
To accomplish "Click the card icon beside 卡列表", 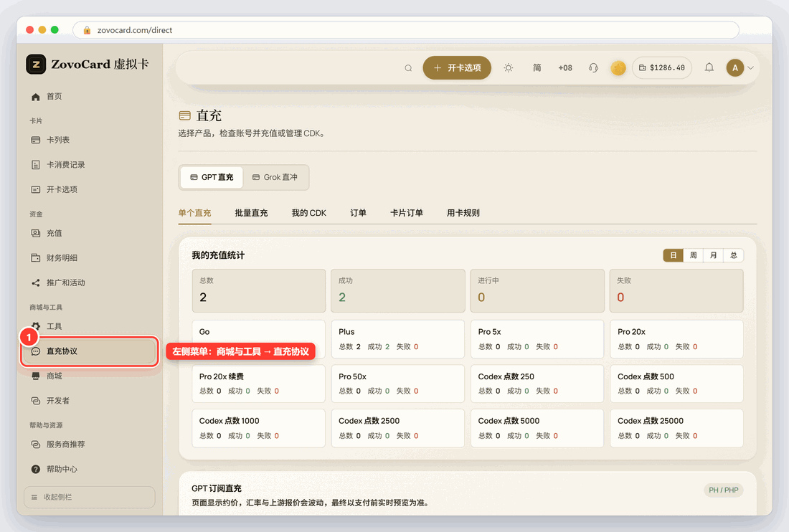I will tap(36, 140).
